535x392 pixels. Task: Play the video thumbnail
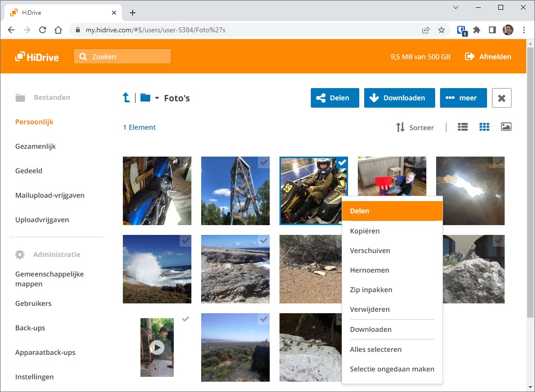(157, 347)
